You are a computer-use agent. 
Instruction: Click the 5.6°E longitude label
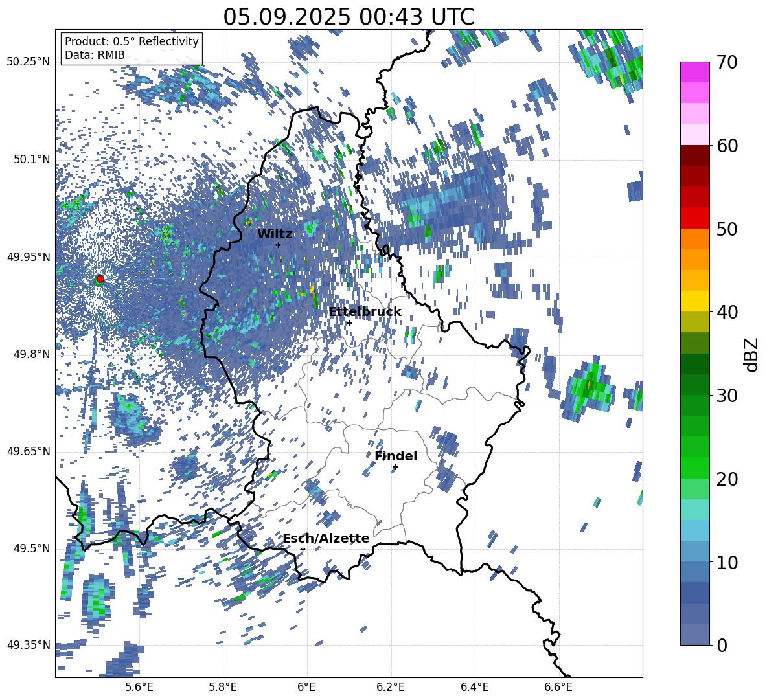coord(139,687)
